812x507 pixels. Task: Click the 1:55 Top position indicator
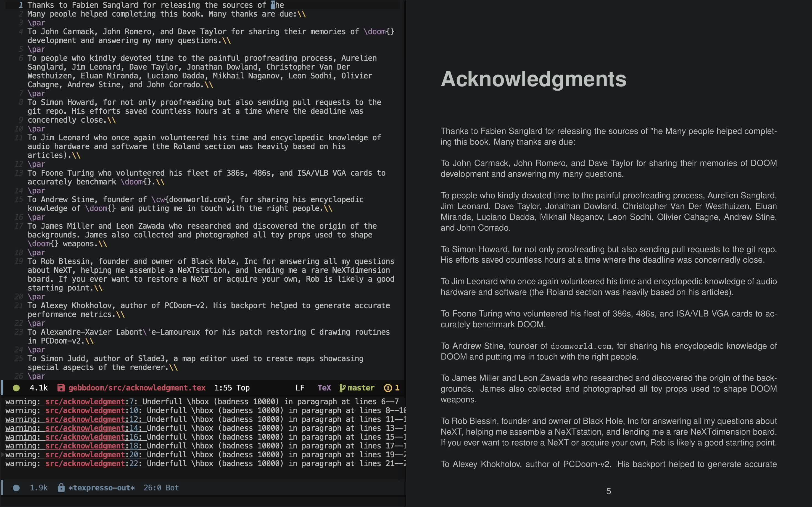(232, 388)
